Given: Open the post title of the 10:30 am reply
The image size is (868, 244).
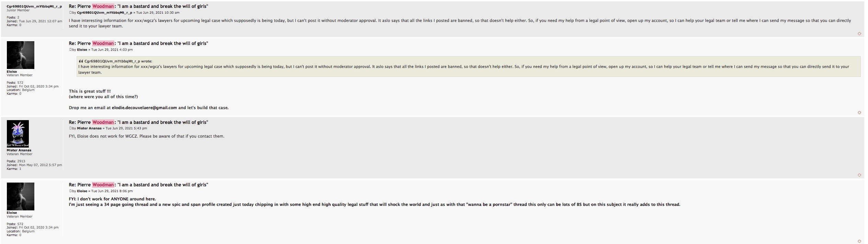Looking at the screenshot, I should [138, 6].
